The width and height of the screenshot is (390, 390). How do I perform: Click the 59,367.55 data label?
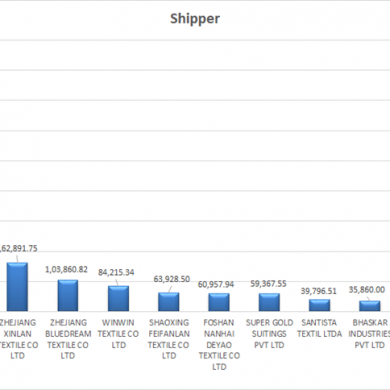pos(268,284)
